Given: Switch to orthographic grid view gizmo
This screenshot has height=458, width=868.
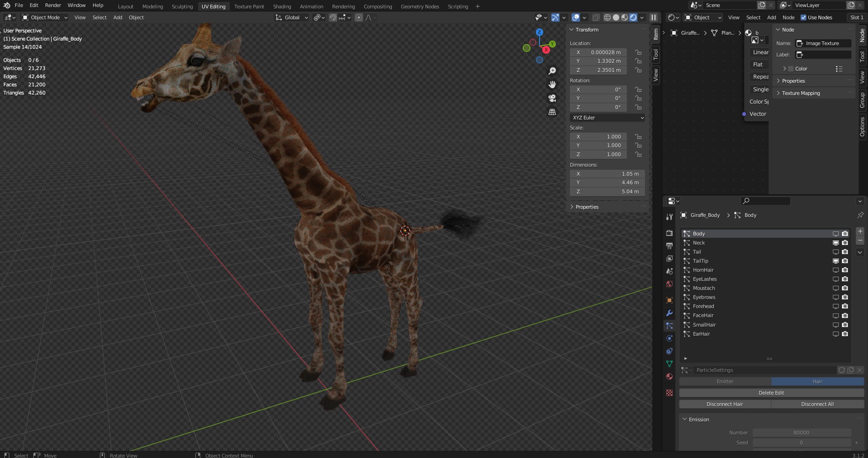Looking at the screenshot, I should (x=552, y=112).
